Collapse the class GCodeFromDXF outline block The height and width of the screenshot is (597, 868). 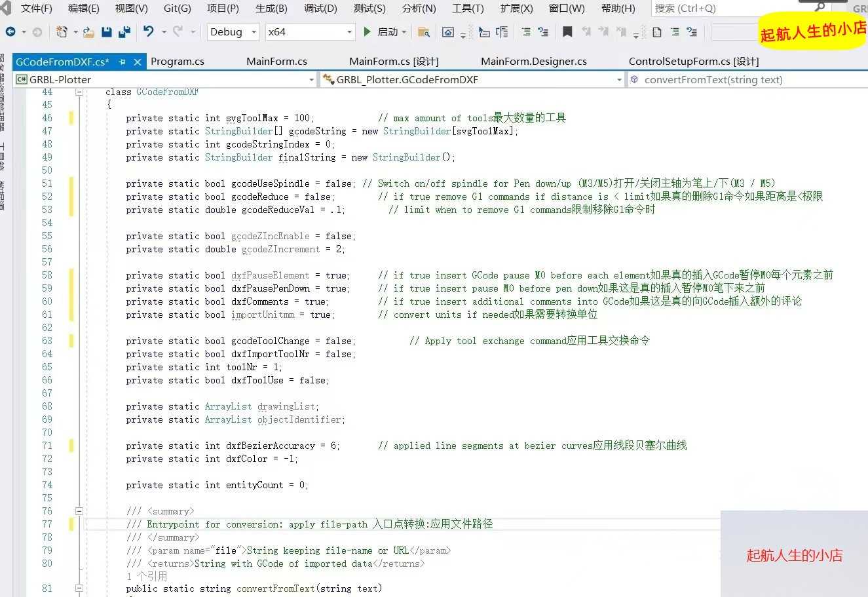(x=79, y=92)
